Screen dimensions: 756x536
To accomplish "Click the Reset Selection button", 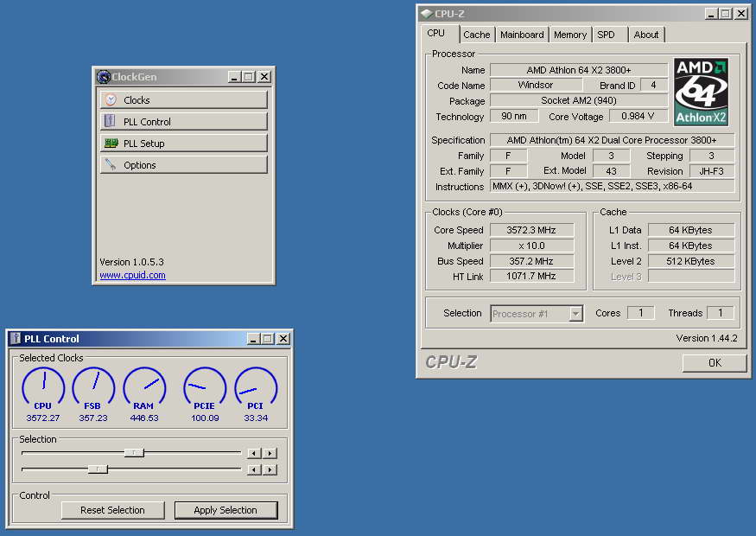I will point(113,510).
